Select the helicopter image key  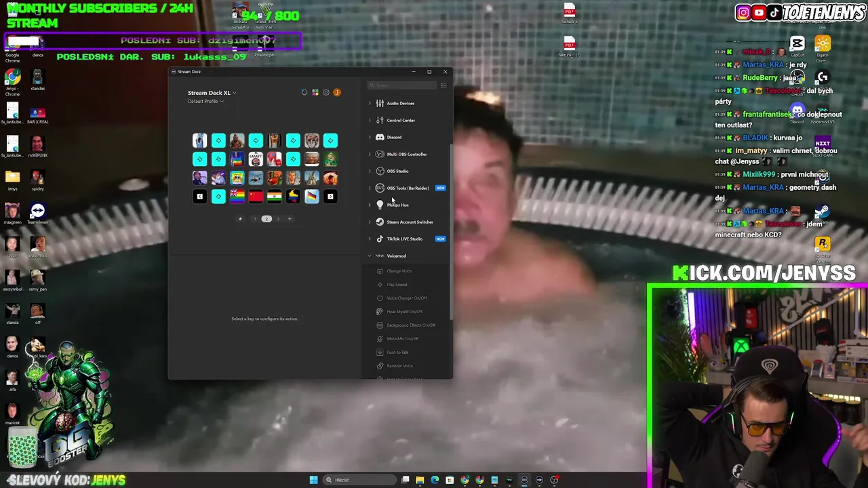pos(256,178)
